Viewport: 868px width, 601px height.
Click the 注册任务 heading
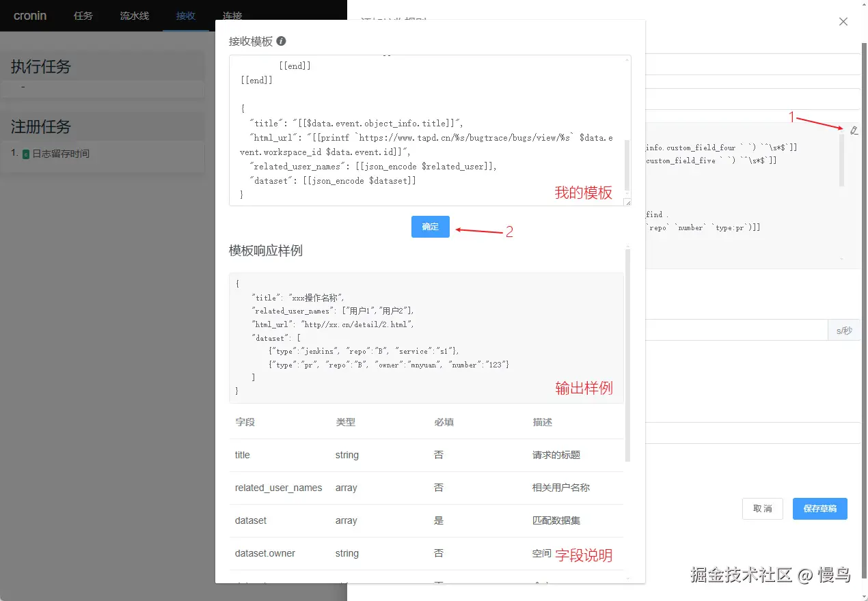(x=41, y=127)
